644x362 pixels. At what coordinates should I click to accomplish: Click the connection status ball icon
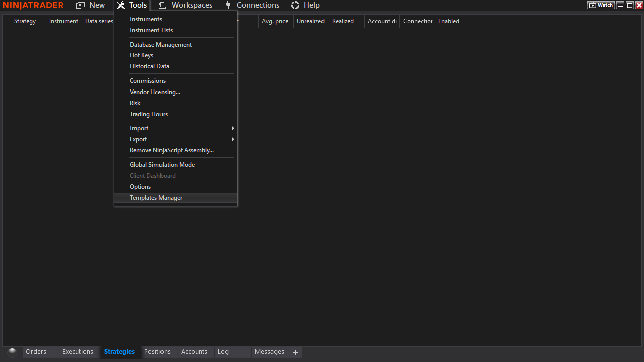13,352
